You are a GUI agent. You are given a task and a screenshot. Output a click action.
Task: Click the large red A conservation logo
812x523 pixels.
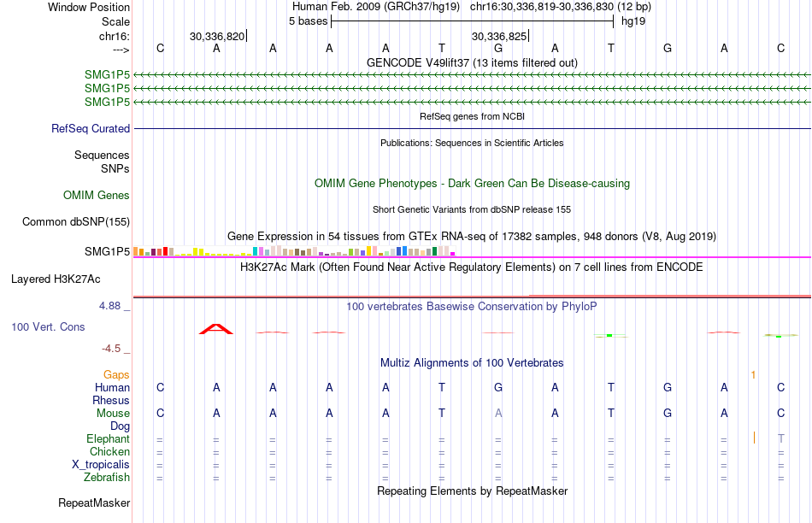[216, 329]
